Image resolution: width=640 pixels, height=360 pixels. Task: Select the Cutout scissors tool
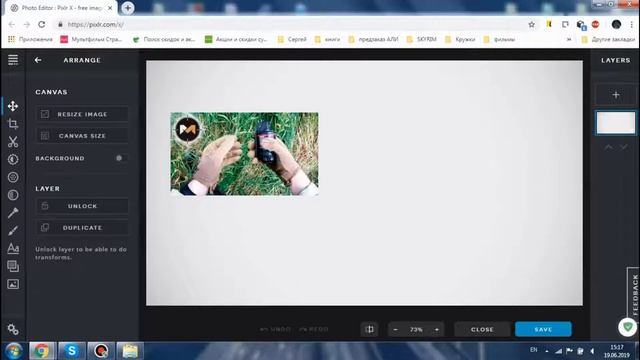tap(13, 142)
